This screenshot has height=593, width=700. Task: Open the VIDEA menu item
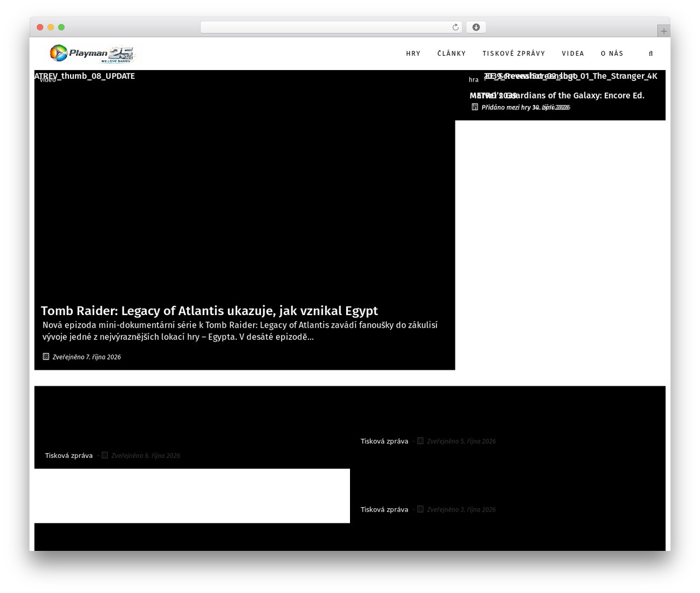pyautogui.click(x=573, y=54)
